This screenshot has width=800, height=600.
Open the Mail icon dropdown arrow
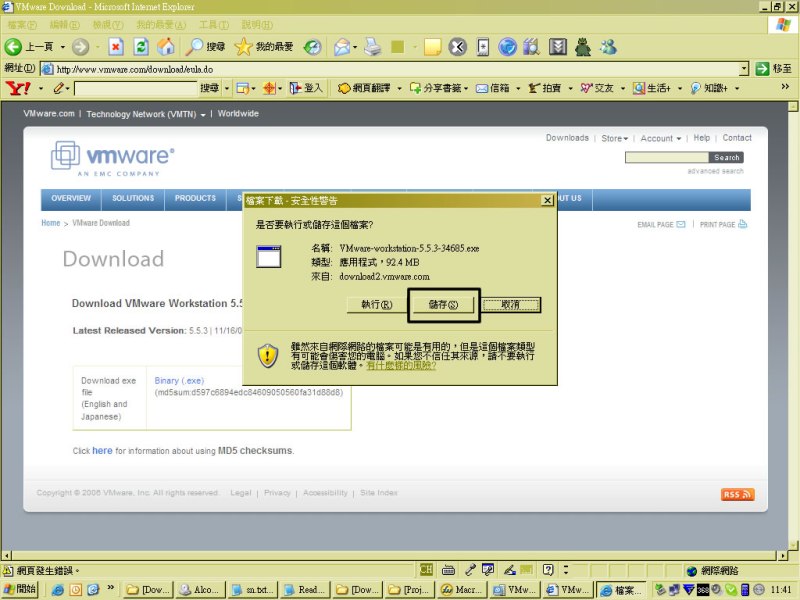[x=355, y=47]
